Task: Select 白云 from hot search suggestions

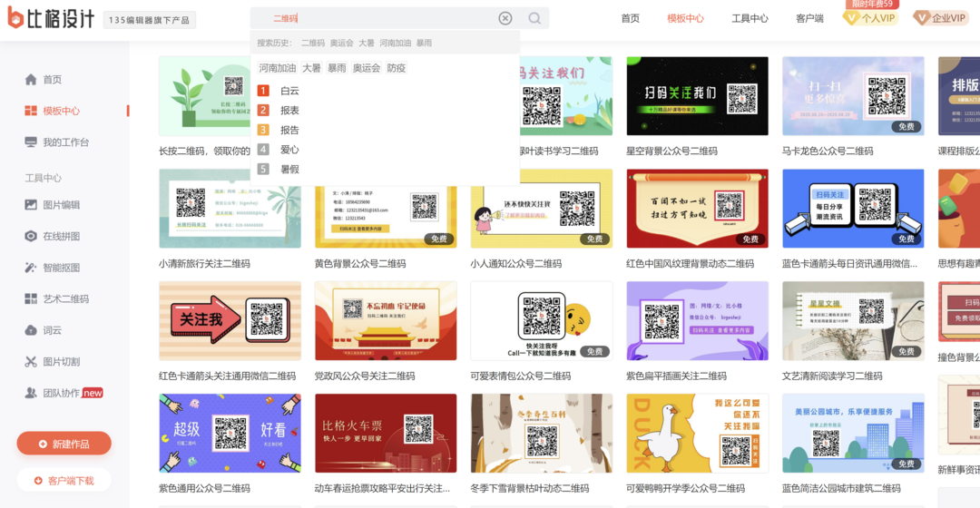Action: tap(289, 91)
